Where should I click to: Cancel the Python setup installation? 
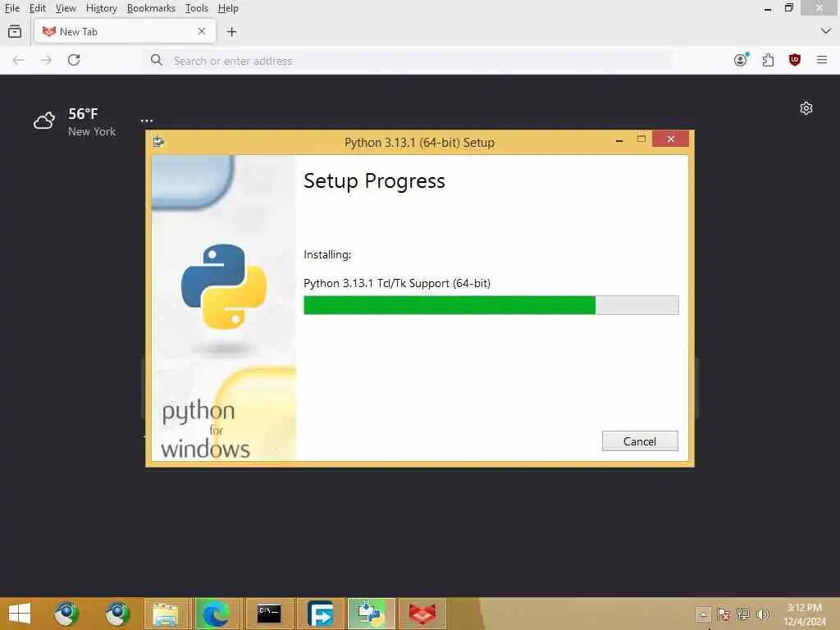point(640,441)
